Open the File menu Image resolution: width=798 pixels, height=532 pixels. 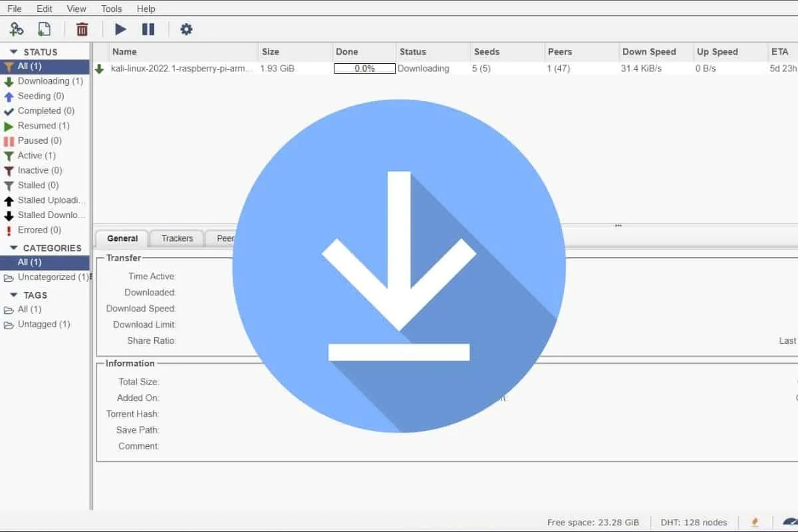[14, 9]
